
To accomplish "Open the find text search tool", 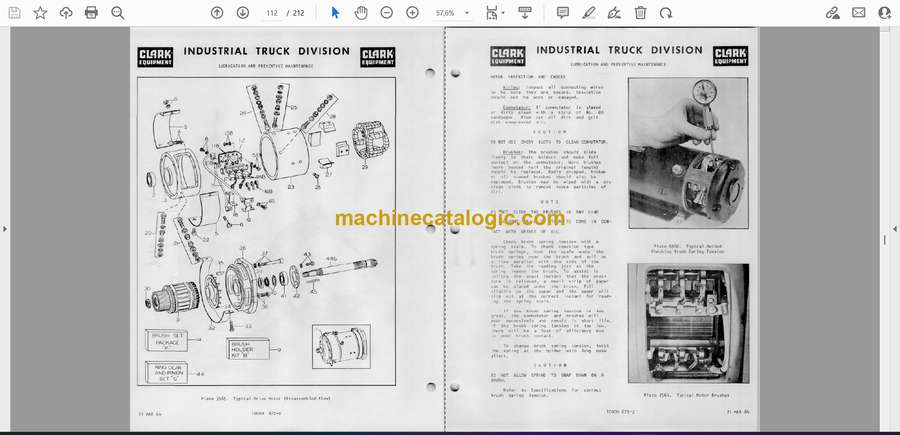I will pyautogui.click(x=118, y=13).
